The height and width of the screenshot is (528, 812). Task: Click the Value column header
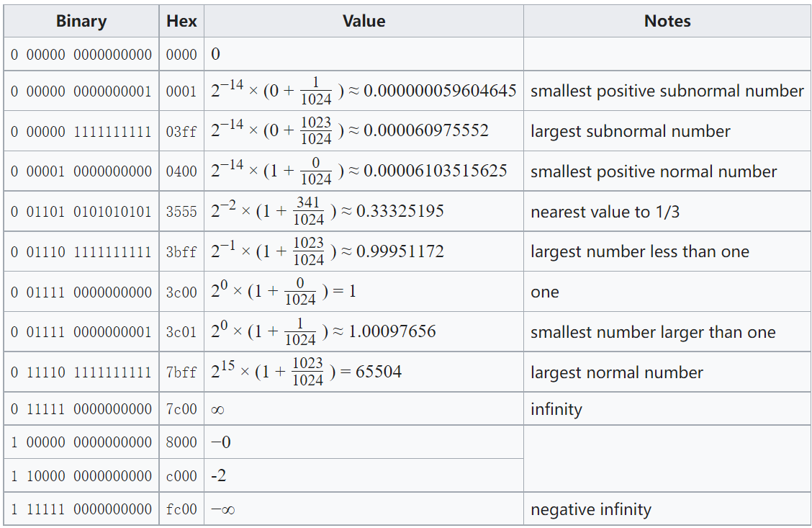pos(364,21)
